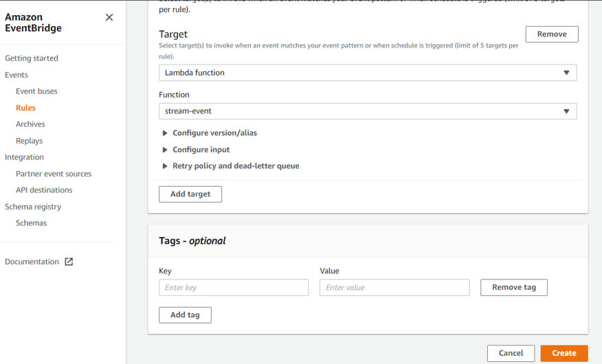Image resolution: width=602 pixels, height=364 pixels.
Task: Open Getting started page
Action: 32,58
